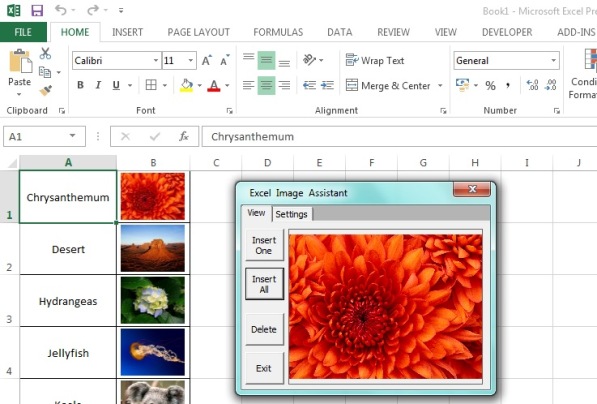Image resolution: width=597 pixels, height=404 pixels.
Task: Decrease font size with the small A
Action: [x=225, y=61]
